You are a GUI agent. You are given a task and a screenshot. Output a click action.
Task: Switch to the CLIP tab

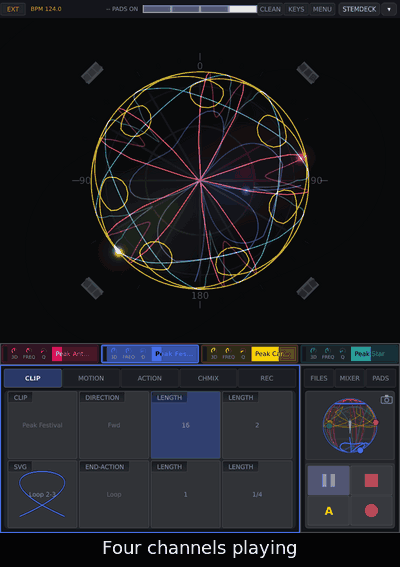click(33, 378)
